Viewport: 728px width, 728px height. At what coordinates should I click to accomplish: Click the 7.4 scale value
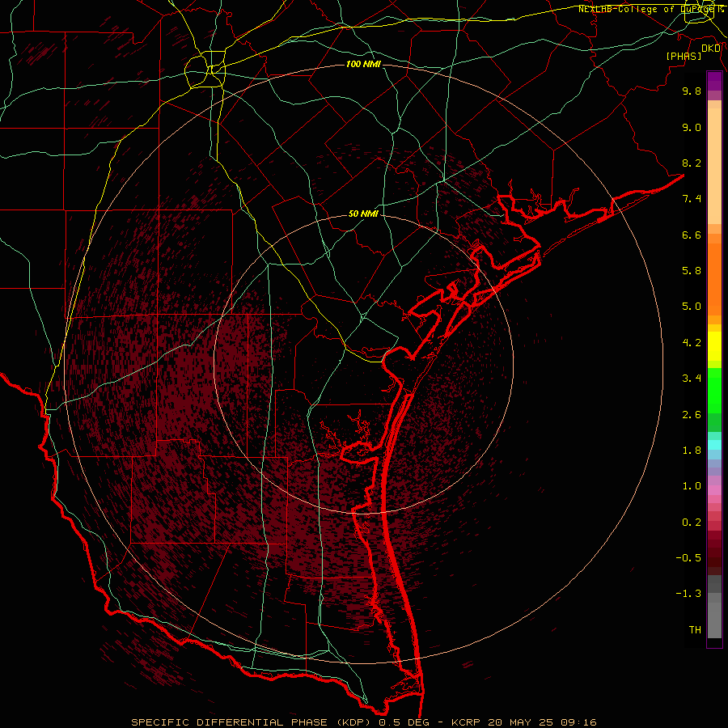click(x=692, y=199)
